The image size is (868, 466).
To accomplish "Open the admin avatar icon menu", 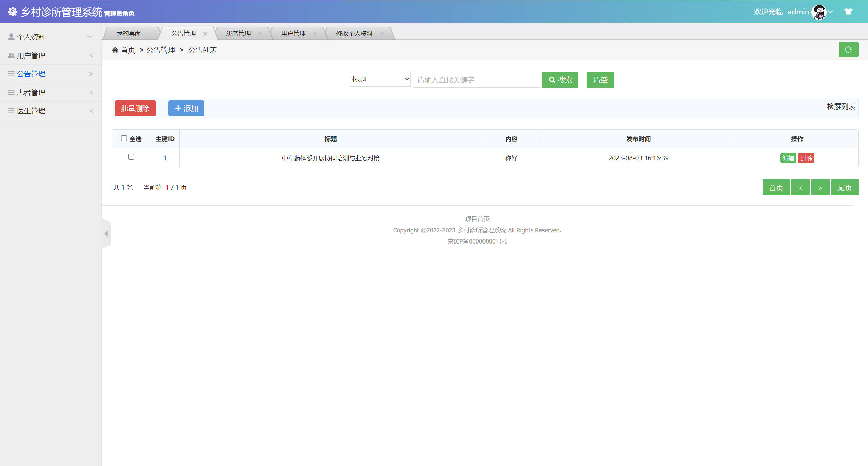I will point(819,11).
